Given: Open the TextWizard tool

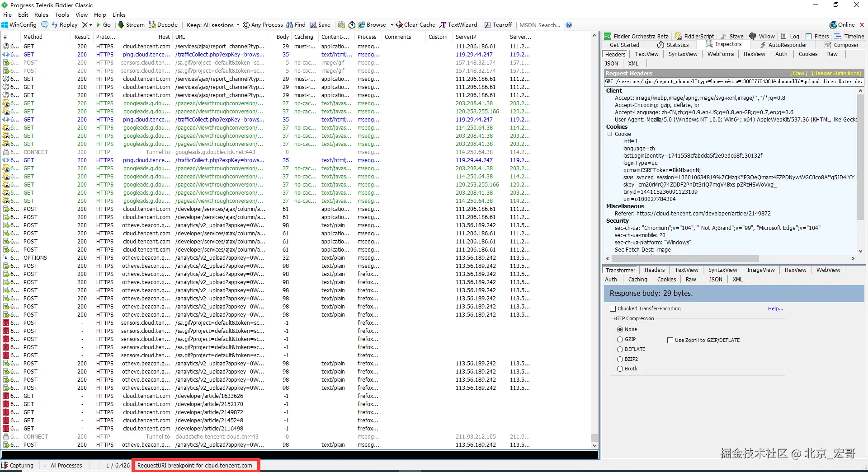Looking at the screenshot, I should pyautogui.click(x=458, y=25).
